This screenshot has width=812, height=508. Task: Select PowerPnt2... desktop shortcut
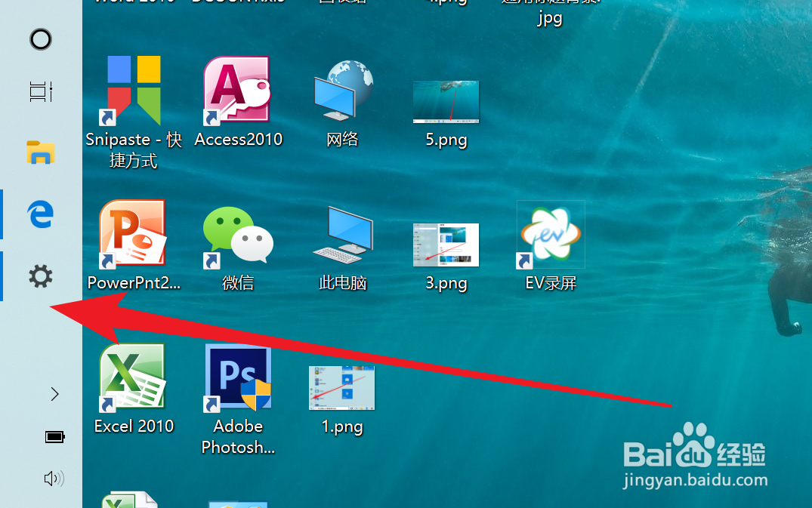pos(133,234)
